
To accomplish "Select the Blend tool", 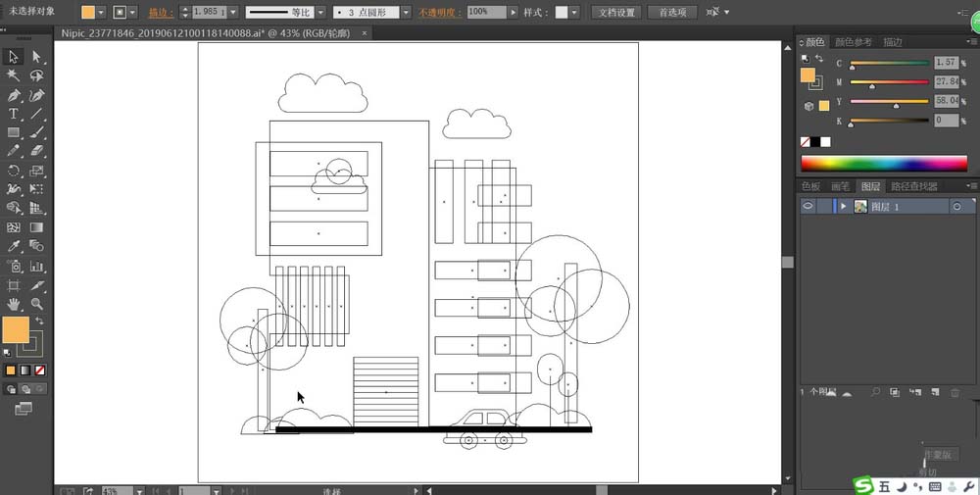I will pyautogui.click(x=36, y=246).
